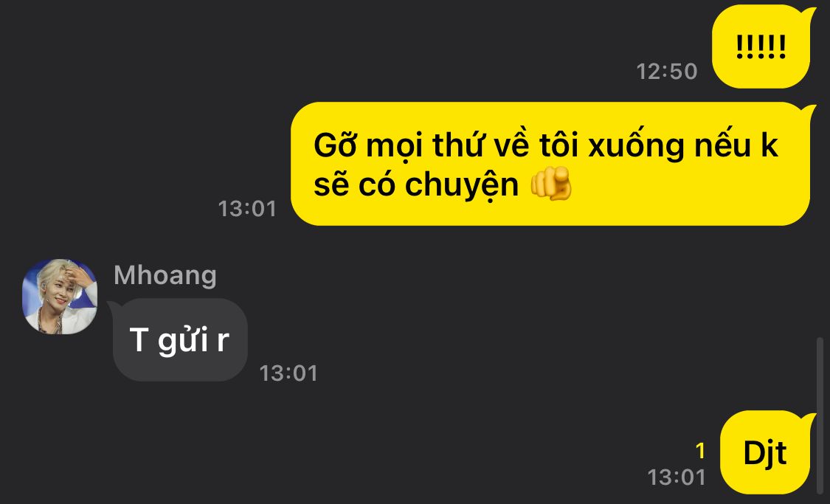This screenshot has height=504, width=830.
Task: Select the gray "T gửi r" message bubble
Action: (x=180, y=339)
